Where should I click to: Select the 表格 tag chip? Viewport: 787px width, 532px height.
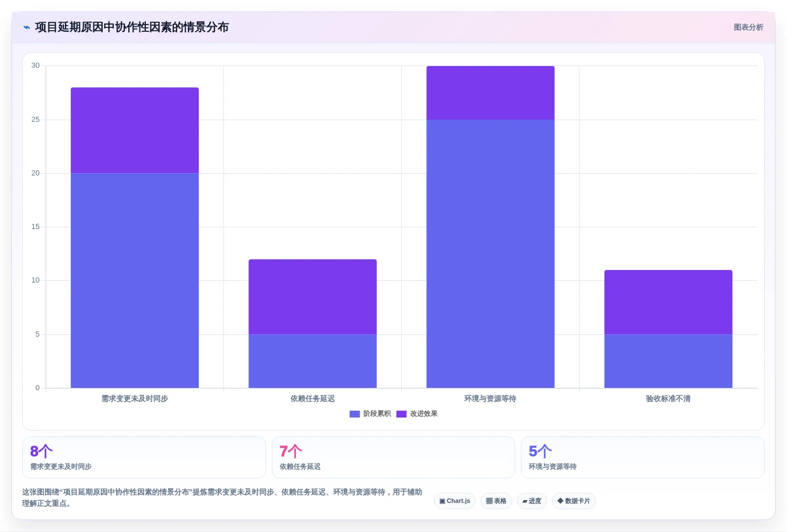[x=496, y=501]
